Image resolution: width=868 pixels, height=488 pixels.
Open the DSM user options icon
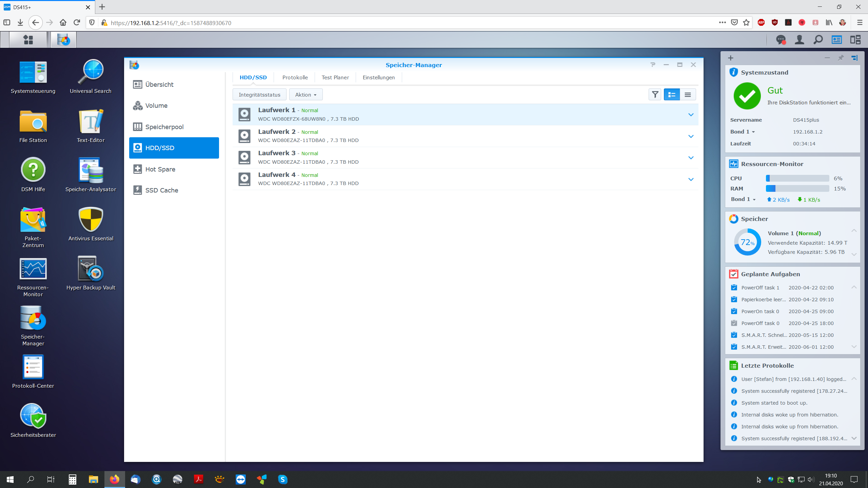[x=800, y=40]
